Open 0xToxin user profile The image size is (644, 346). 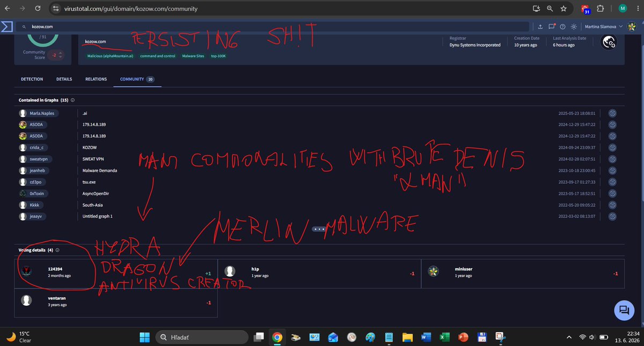[x=33, y=193]
